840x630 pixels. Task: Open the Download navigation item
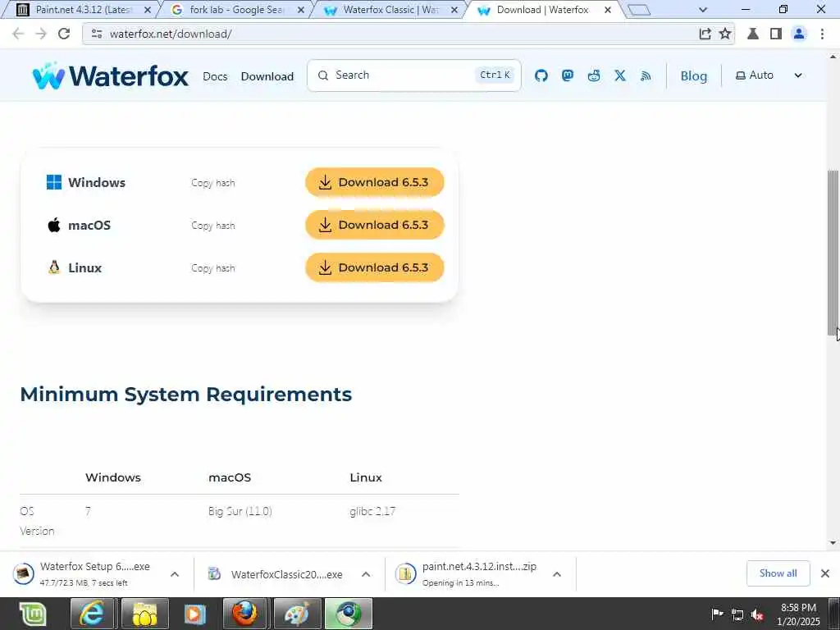point(267,76)
